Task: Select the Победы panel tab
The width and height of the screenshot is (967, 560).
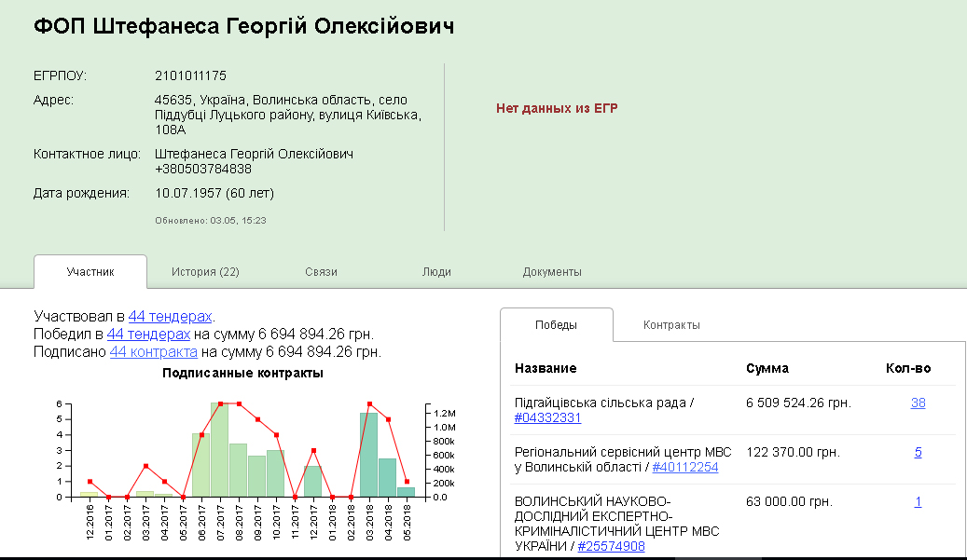Action: point(556,325)
